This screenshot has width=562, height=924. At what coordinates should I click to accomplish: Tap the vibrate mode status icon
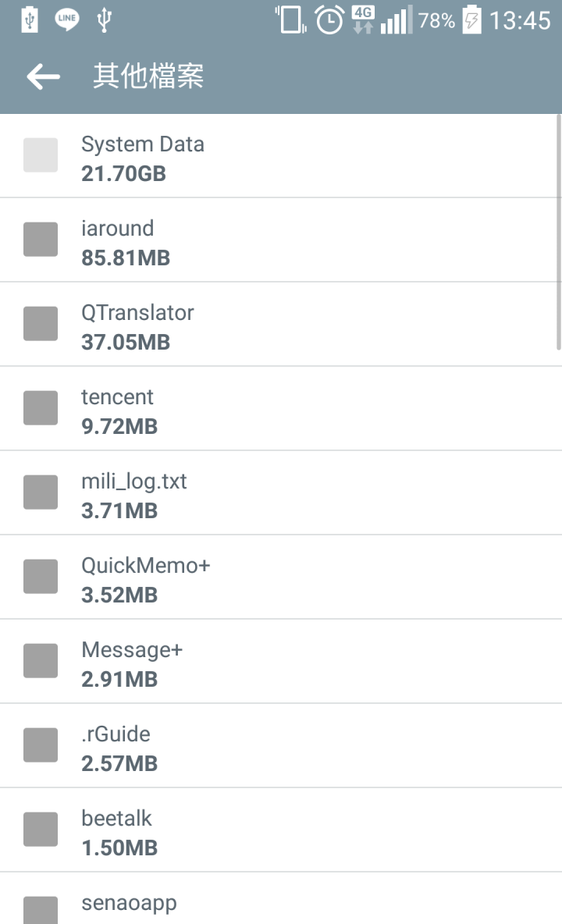290,20
